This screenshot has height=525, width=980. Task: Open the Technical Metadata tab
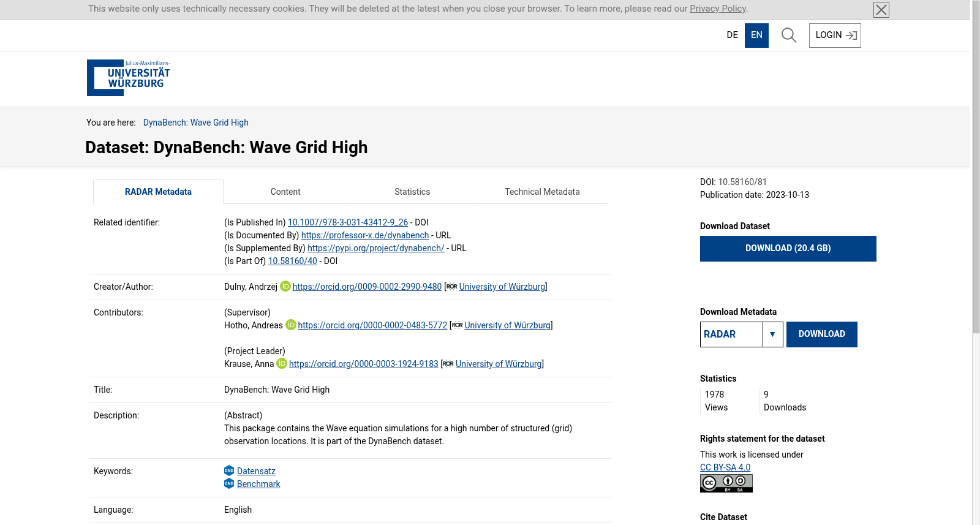[x=542, y=192]
